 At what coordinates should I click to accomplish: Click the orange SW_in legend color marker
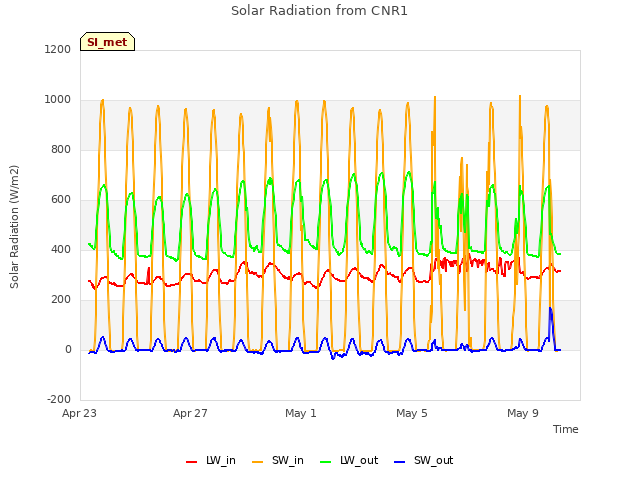tap(258, 462)
